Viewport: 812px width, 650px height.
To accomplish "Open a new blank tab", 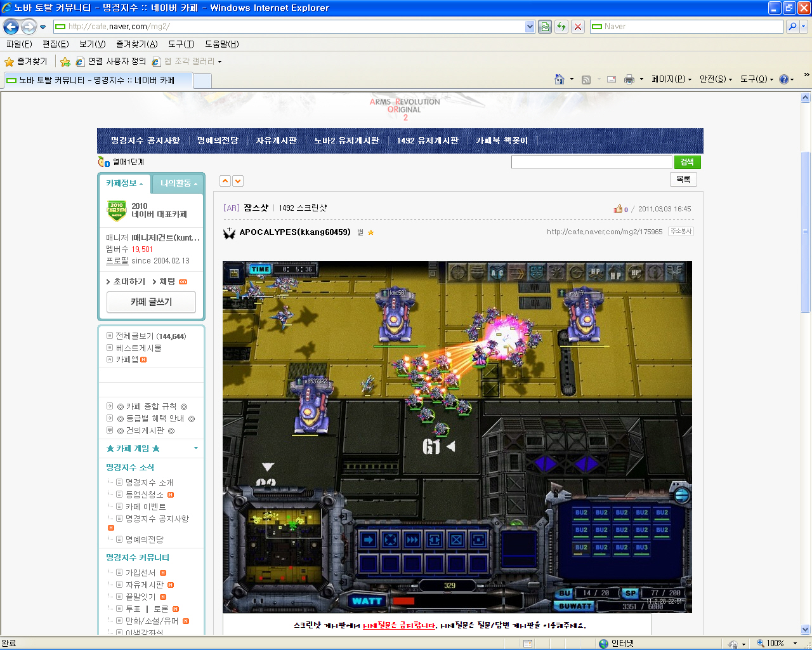I will point(202,81).
